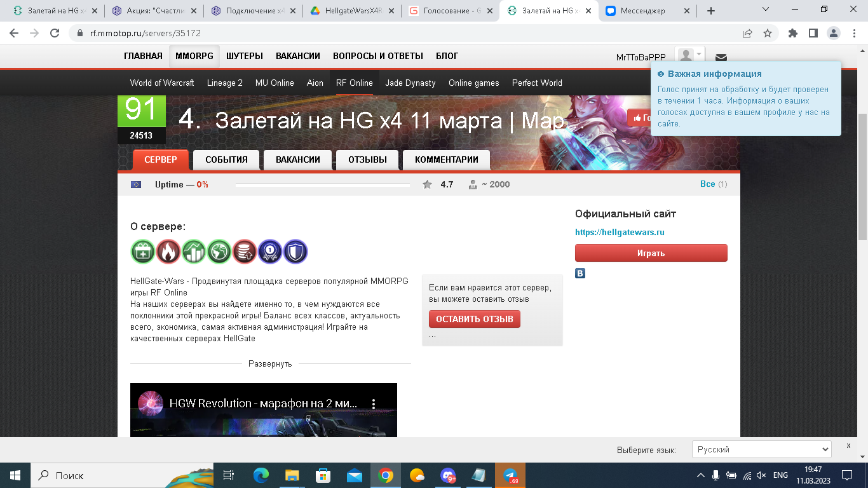Click the red coins server feature icon

tap(245, 252)
